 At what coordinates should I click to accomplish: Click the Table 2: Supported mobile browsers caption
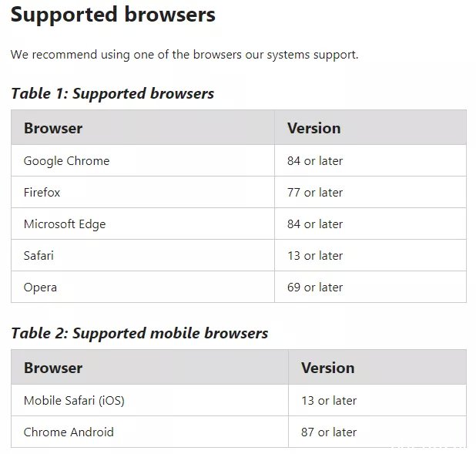[x=139, y=333]
